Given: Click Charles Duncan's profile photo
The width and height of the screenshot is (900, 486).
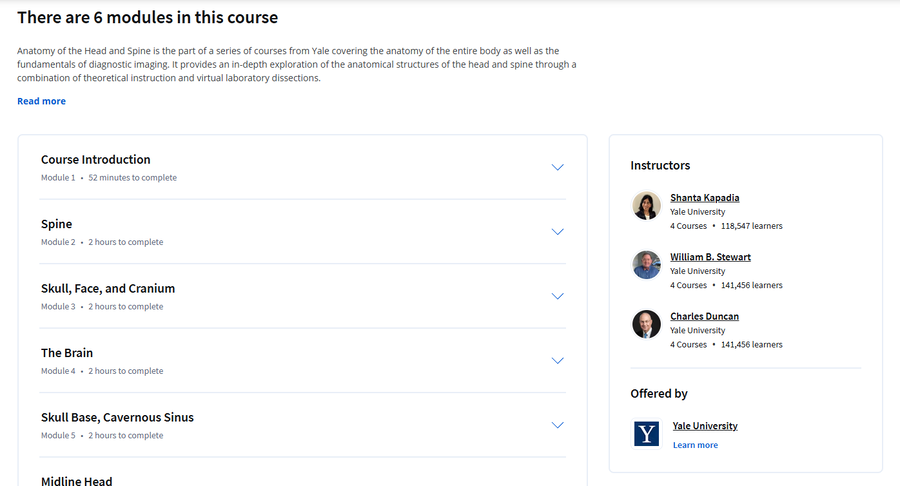Looking at the screenshot, I should tap(646, 324).
